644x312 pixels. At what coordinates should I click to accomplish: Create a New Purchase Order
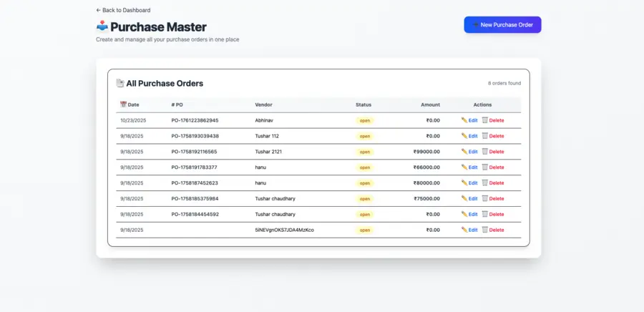click(502, 24)
